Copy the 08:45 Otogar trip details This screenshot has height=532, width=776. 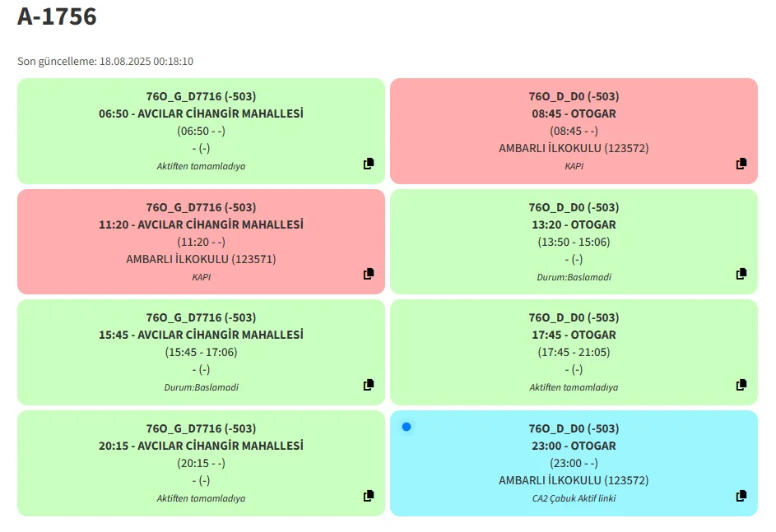741,164
